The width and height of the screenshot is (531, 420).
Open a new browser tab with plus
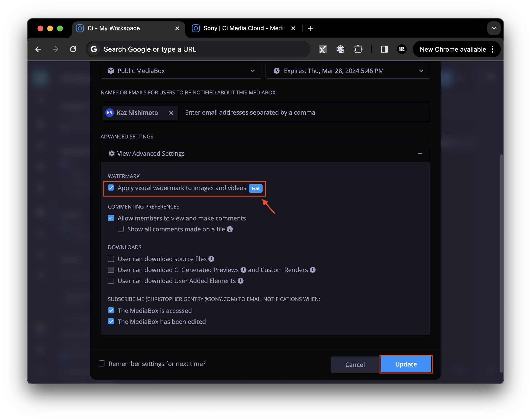[311, 28]
